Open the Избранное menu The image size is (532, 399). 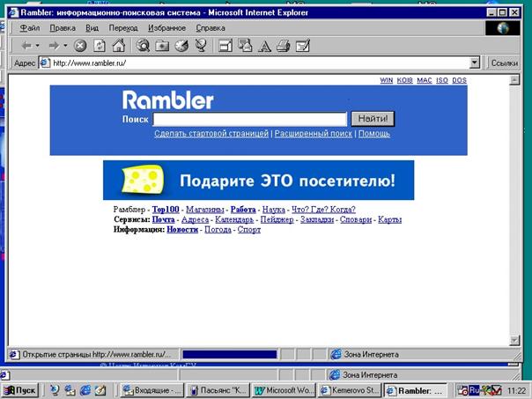166,28
